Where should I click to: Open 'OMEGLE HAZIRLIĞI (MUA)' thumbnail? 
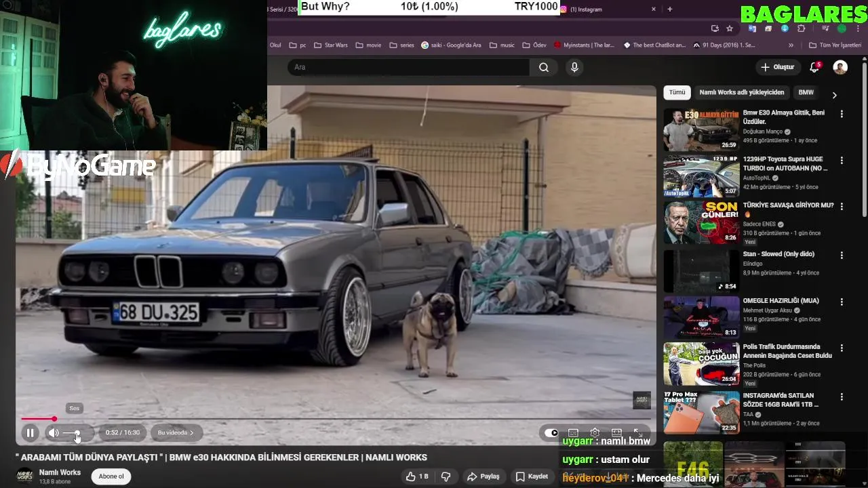click(701, 317)
